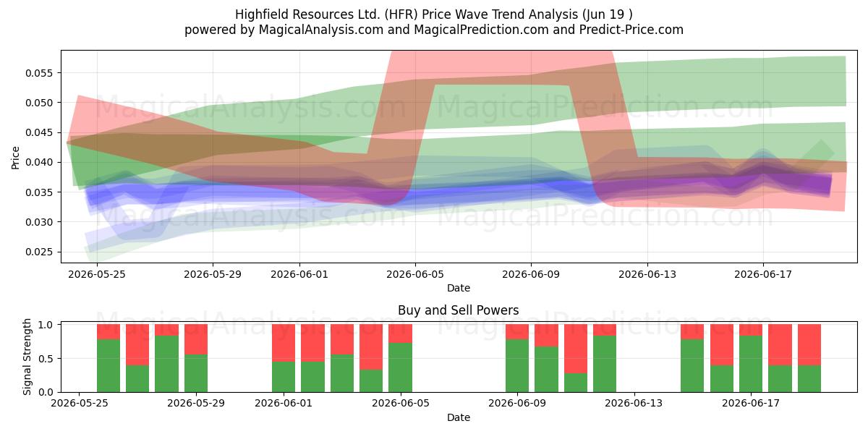Image resolution: width=868 pixels, height=434 pixels.
Task: Click the 0.025 price axis tick label
Action: coord(40,252)
